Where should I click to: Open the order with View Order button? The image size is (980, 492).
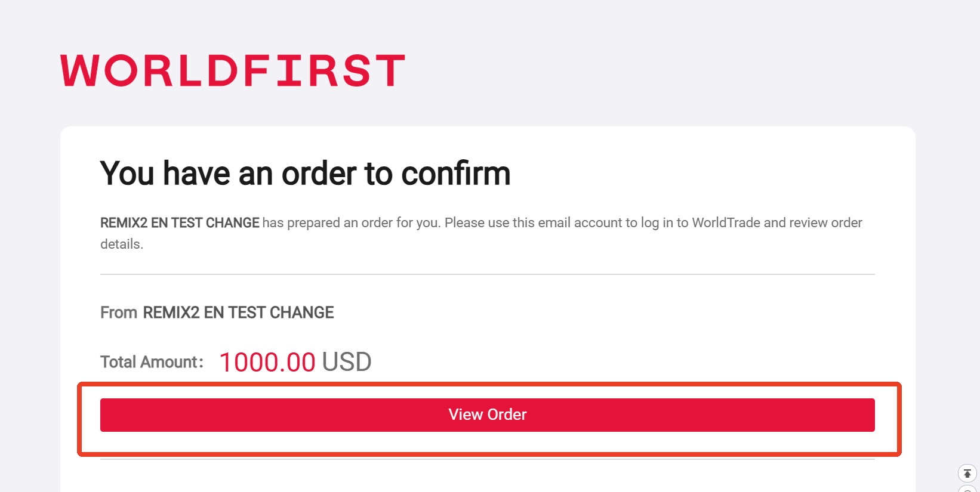(x=487, y=415)
